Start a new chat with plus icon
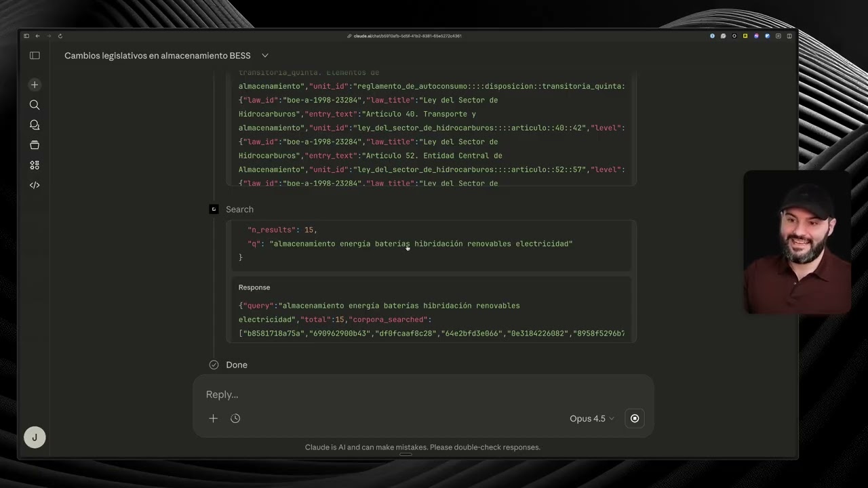Viewport: 868px width, 488px height. point(35,85)
